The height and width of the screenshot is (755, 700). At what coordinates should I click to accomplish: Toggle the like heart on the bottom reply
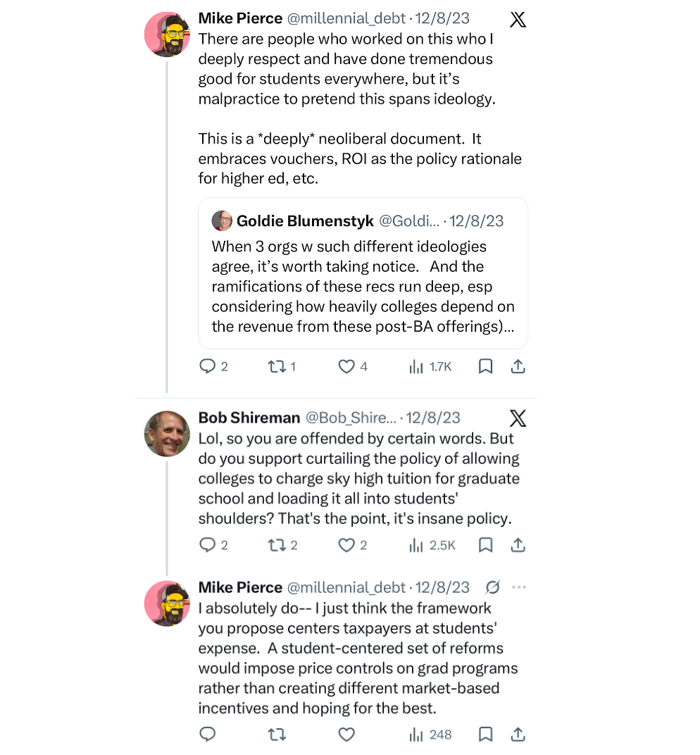346,734
